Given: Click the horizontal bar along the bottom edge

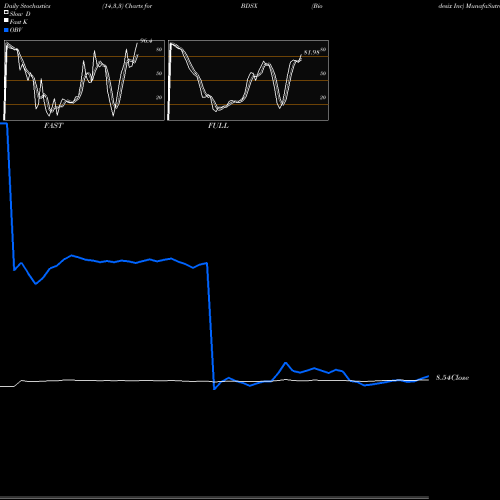Looking at the screenshot, I should 214,497.
